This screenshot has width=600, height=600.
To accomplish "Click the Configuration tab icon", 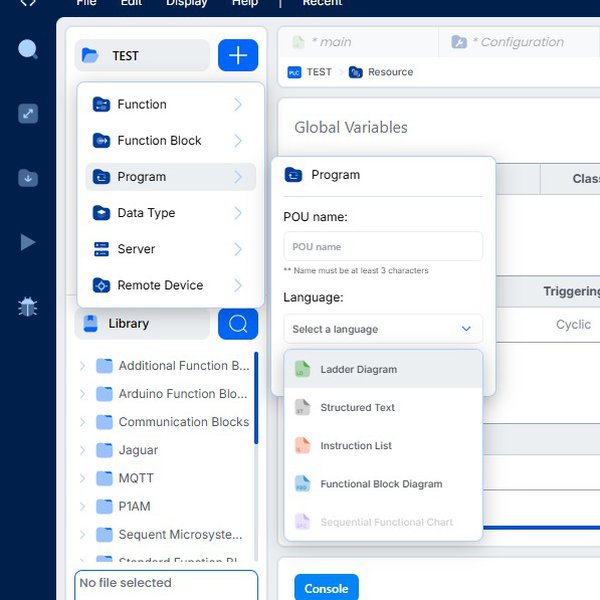I will point(459,42).
